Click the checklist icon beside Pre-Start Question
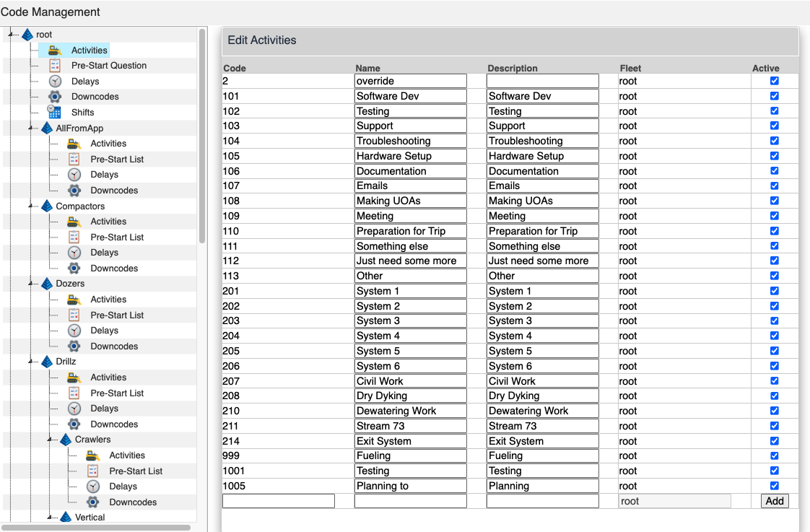The height and width of the screenshot is (532, 810). coord(55,66)
